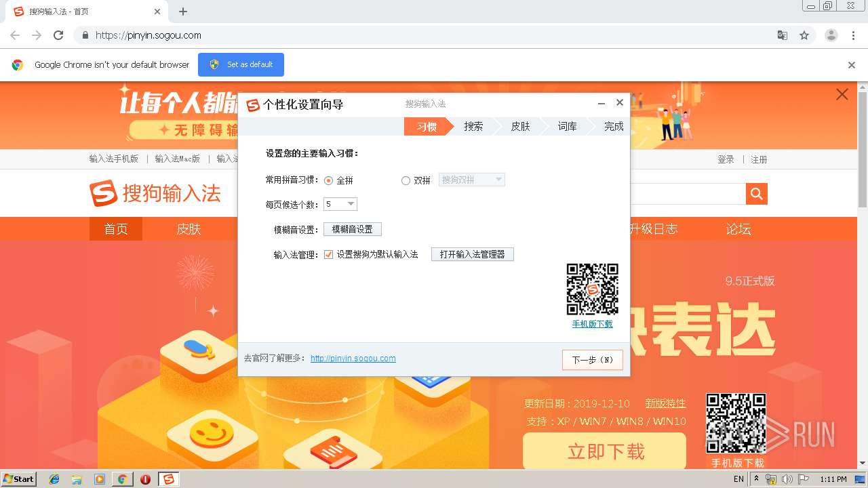Select the 双拼 radio button
This screenshot has width=868, height=488.
(406, 180)
